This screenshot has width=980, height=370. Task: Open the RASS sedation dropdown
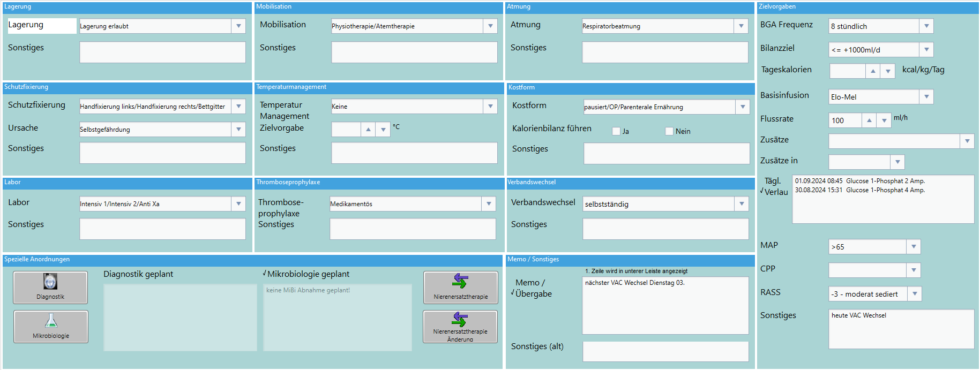coord(915,294)
